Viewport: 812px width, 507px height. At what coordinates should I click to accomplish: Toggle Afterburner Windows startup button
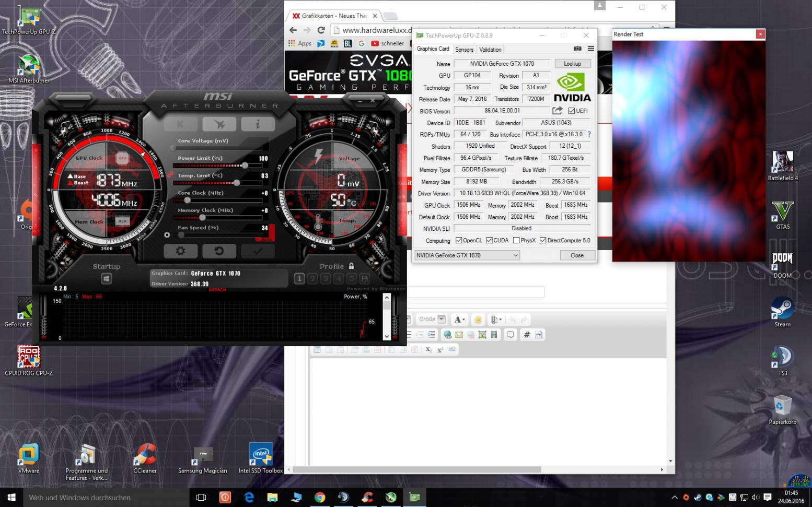(x=107, y=279)
